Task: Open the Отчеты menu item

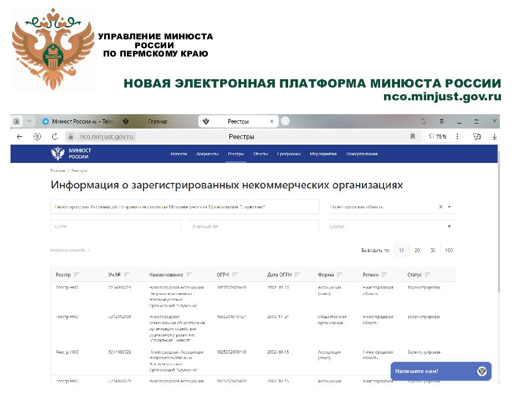Action: [x=260, y=154]
